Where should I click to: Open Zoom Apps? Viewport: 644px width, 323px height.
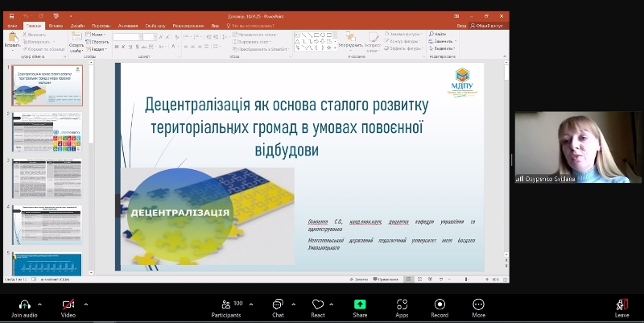(402, 304)
